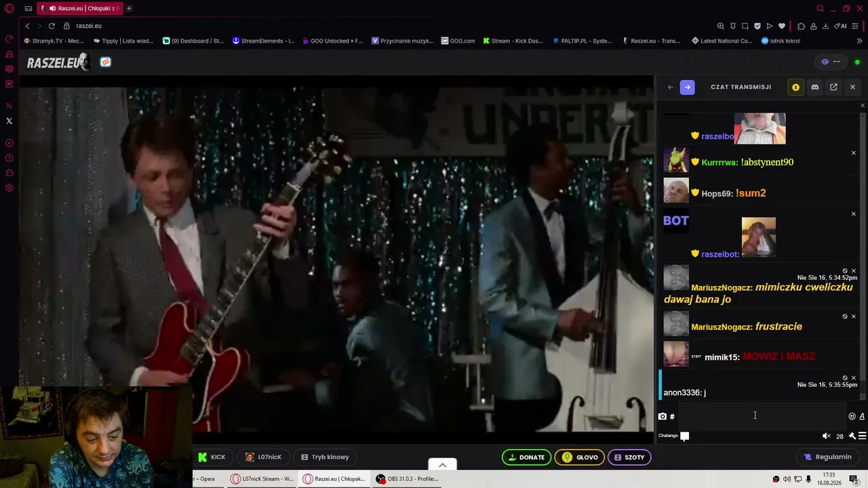Image resolution: width=868 pixels, height=488 pixels.
Task: Switch chat with the left arrow
Action: pyautogui.click(x=670, y=87)
